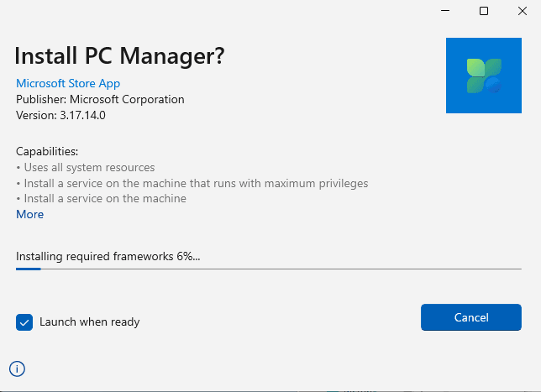Click the "Launch when ready" label text
Viewport: 541px width, 392px height.
pos(89,321)
